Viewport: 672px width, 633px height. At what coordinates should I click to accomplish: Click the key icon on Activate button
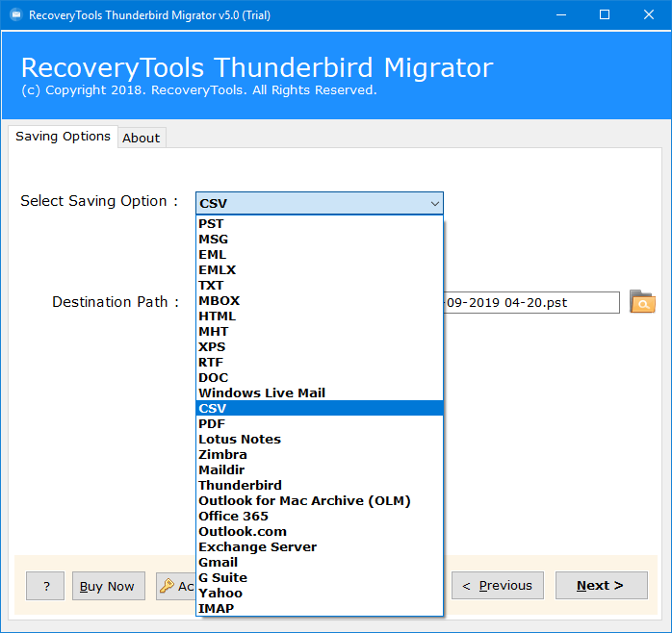click(x=167, y=586)
